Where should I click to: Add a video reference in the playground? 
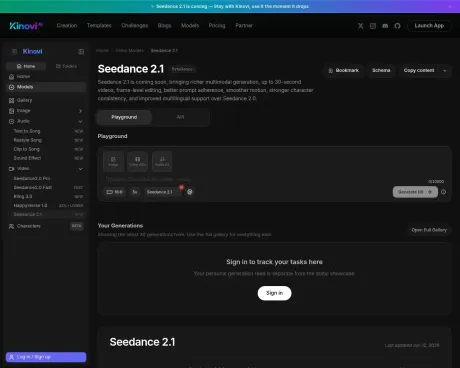[x=137, y=161]
